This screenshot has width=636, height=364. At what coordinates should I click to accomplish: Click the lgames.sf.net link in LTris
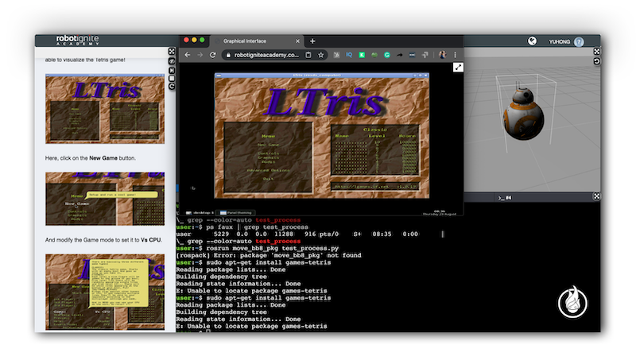pos(362,187)
